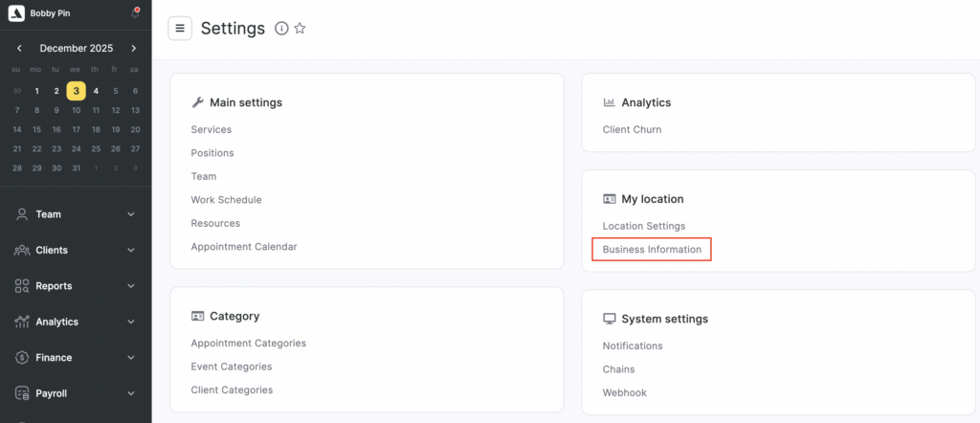Star the Settings page as favorite
980x423 pixels.
pyautogui.click(x=300, y=29)
